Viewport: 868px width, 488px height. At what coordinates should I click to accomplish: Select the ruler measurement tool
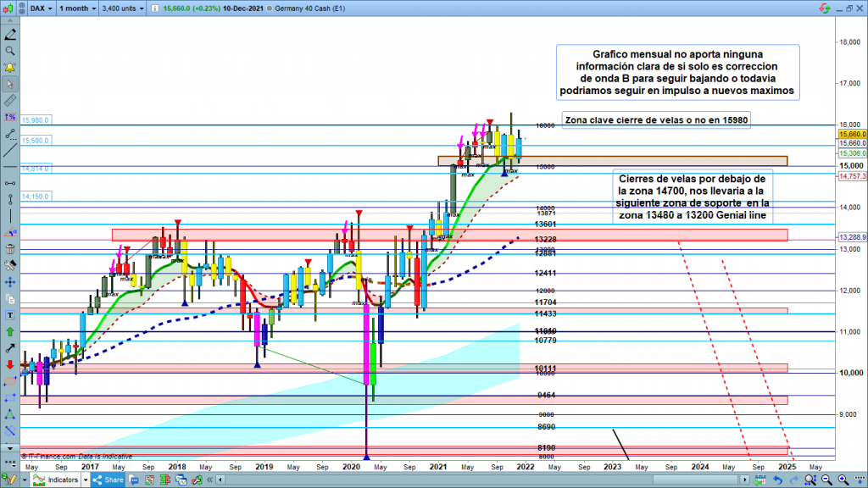(10, 100)
